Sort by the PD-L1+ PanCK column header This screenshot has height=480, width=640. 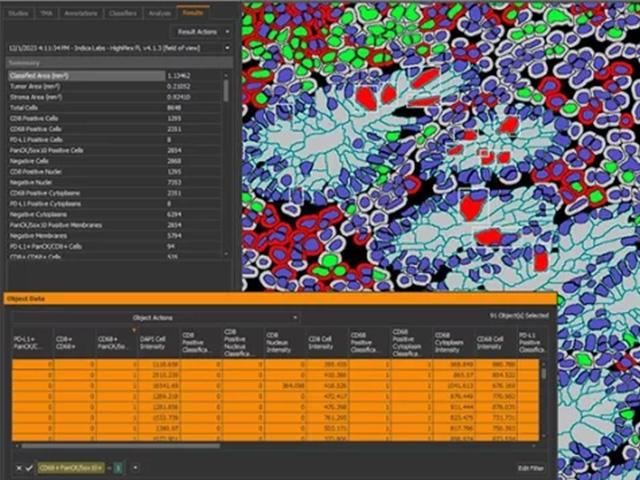pos(32,343)
